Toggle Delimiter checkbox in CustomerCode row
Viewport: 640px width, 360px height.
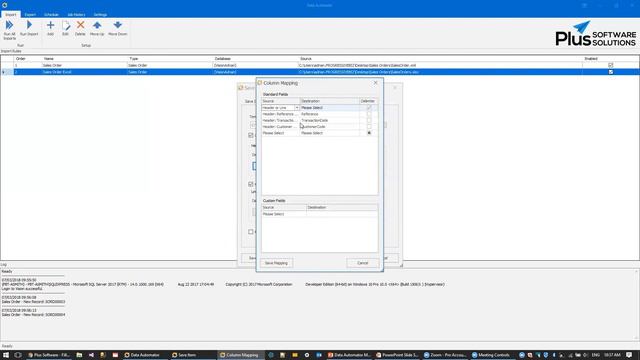(369, 127)
